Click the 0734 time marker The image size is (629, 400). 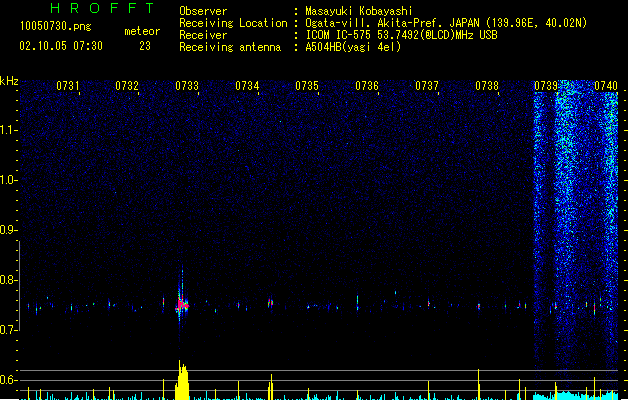coord(247,86)
